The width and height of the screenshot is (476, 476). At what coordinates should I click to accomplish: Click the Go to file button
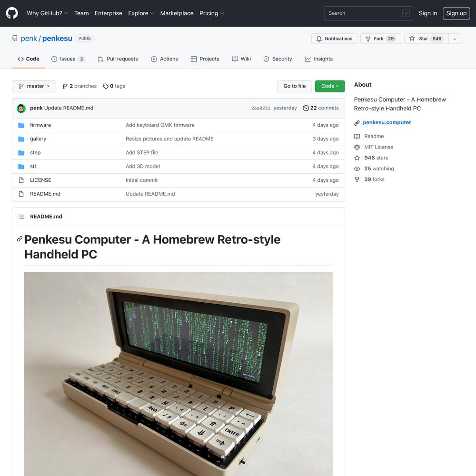[x=295, y=86]
